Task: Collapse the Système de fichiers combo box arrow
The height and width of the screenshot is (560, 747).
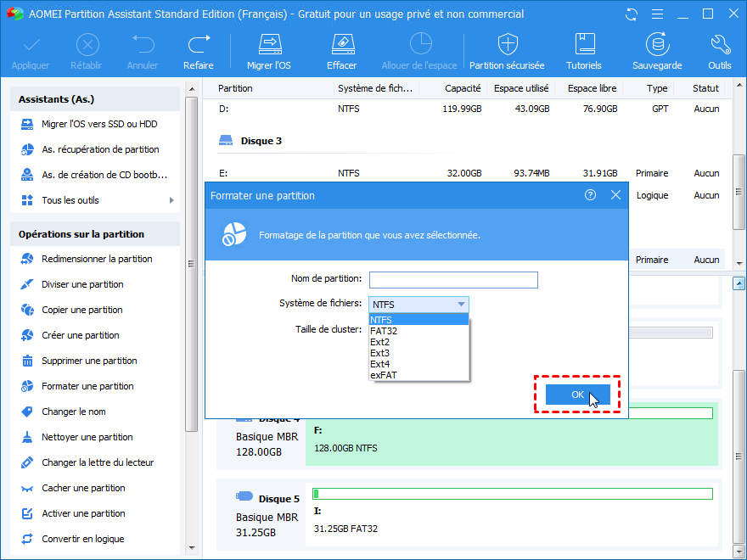Action: coord(461,305)
